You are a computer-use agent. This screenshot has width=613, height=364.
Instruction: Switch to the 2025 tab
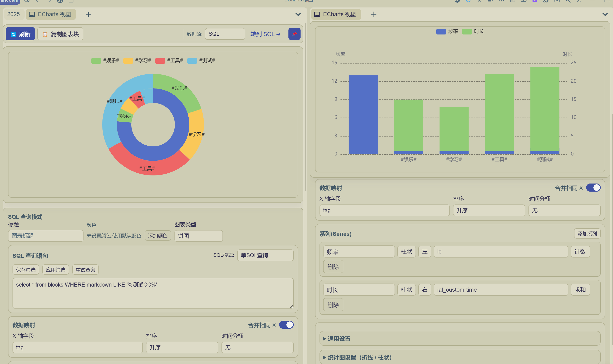click(14, 14)
